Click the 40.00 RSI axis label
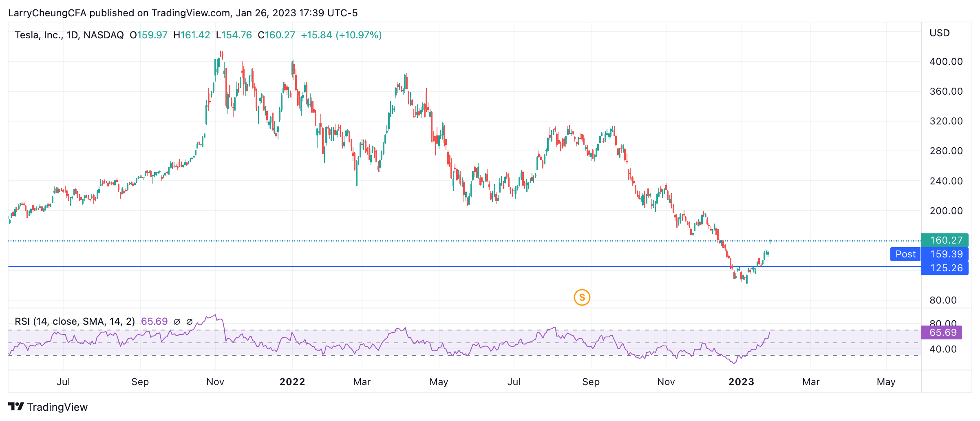This screenshot has height=421, width=980. click(x=943, y=349)
